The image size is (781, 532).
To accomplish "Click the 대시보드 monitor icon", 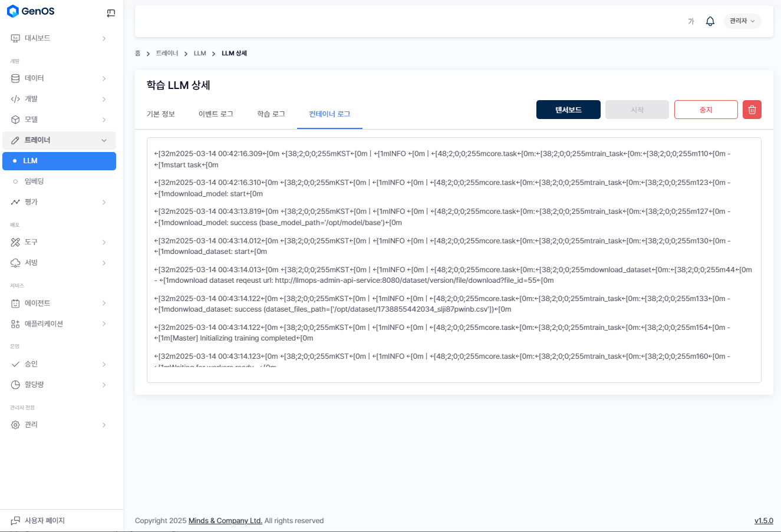I will click(x=15, y=38).
